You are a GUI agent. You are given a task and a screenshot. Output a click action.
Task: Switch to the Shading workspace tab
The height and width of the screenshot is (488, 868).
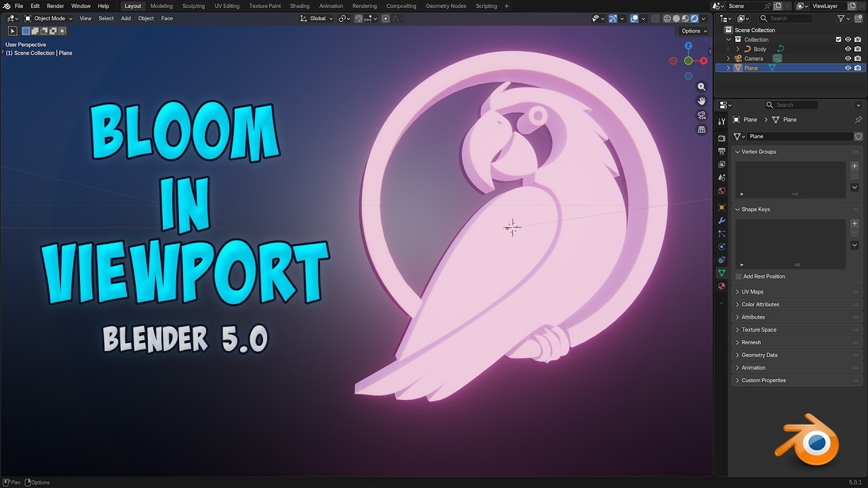pyautogui.click(x=300, y=6)
